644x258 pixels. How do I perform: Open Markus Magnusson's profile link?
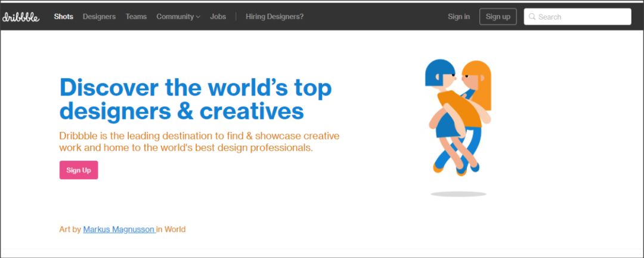pyautogui.click(x=119, y=229)
